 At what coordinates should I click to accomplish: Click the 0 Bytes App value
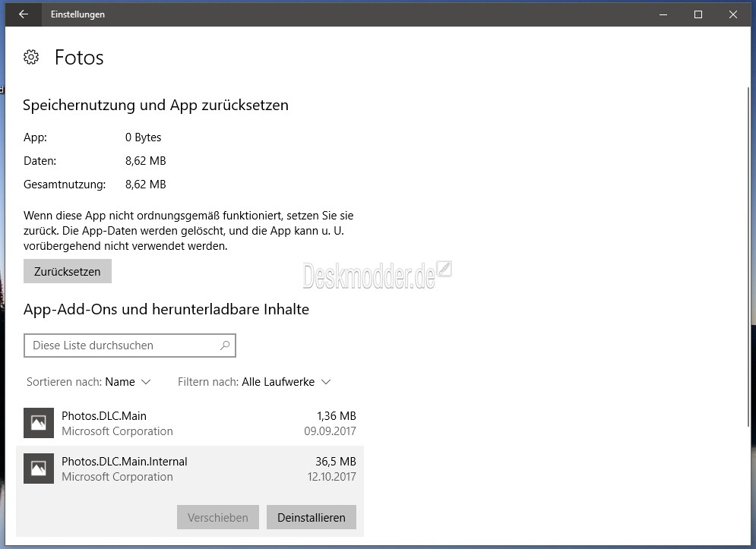click(143, 137)
